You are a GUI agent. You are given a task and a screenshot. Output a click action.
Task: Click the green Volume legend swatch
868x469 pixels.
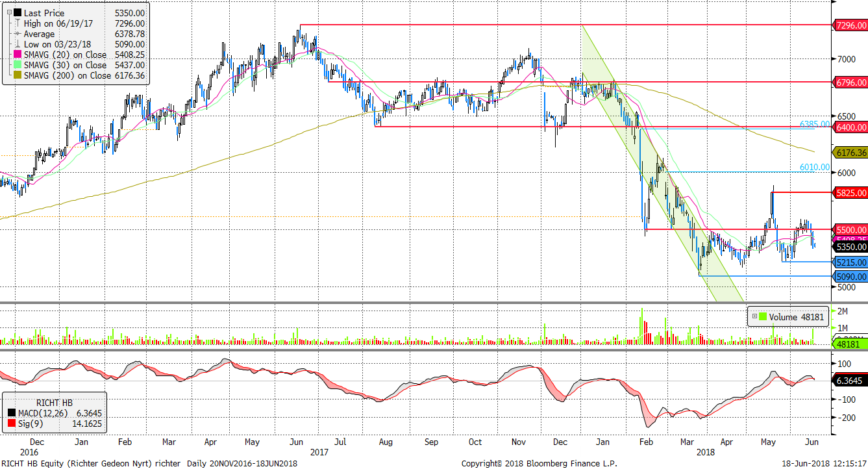pyautogui.click(x=763, y=317)
